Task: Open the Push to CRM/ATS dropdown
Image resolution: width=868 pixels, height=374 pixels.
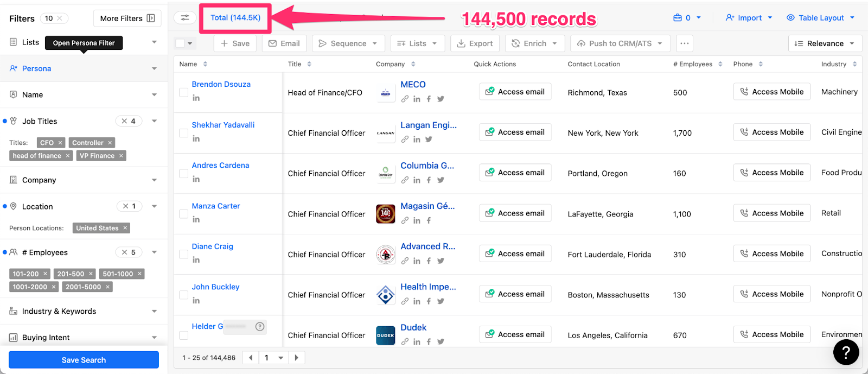Action: pyautogui.click(x=620, y=43)
